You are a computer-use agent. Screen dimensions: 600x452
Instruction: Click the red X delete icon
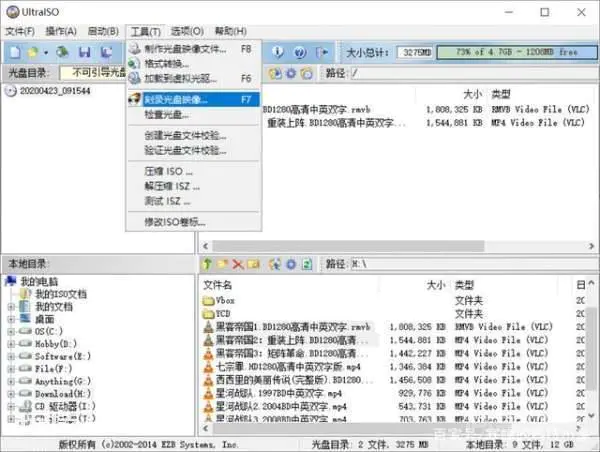point(238,264)
